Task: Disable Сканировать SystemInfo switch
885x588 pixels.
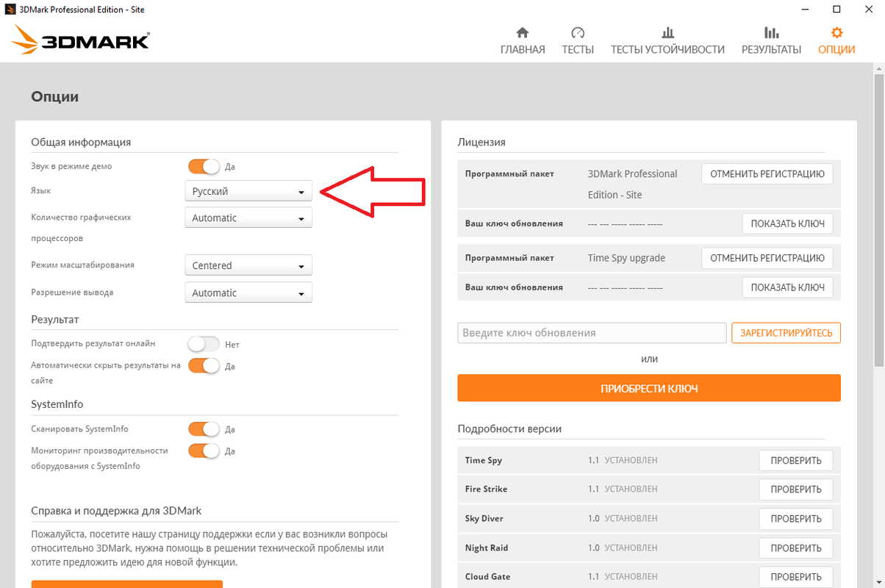Action: (x=204, y=429)
